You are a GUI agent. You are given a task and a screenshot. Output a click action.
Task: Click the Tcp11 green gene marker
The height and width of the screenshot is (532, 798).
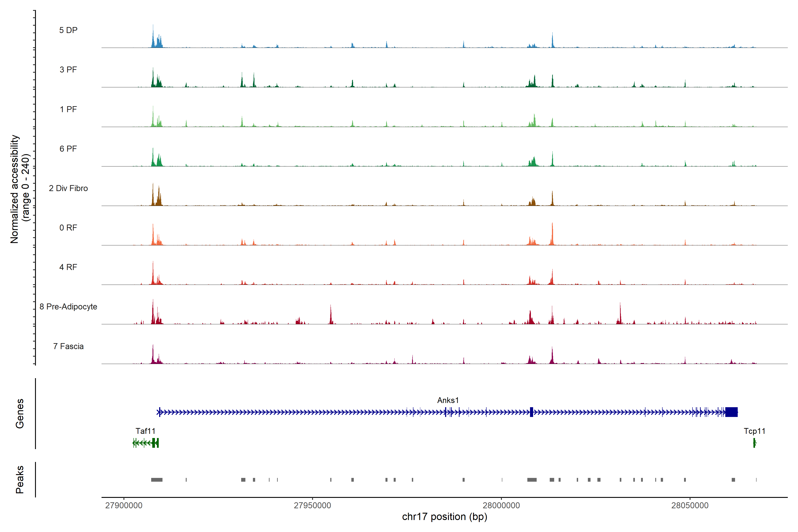pyautogui.click(x=754, y=443)
